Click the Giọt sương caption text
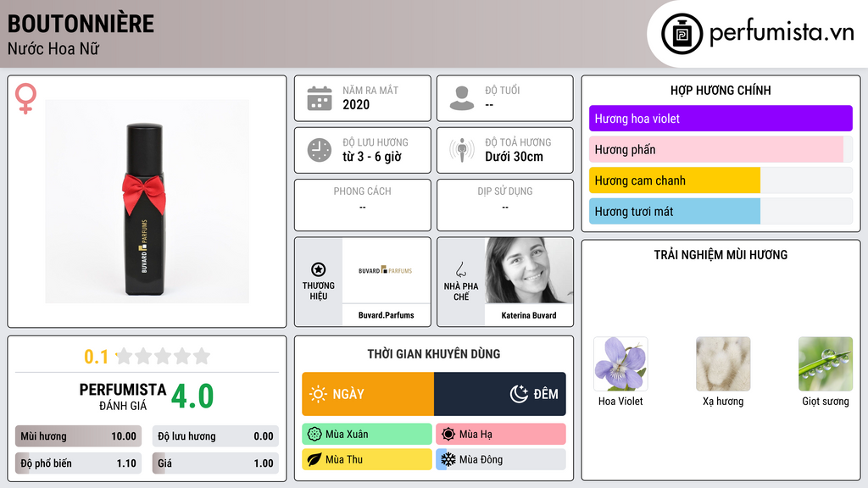868x488 pixels. 826,401
